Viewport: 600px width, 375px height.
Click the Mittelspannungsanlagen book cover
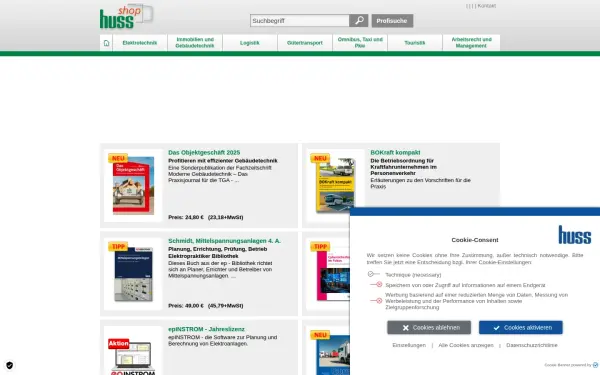pyautogui.click(x=133, y=274)
